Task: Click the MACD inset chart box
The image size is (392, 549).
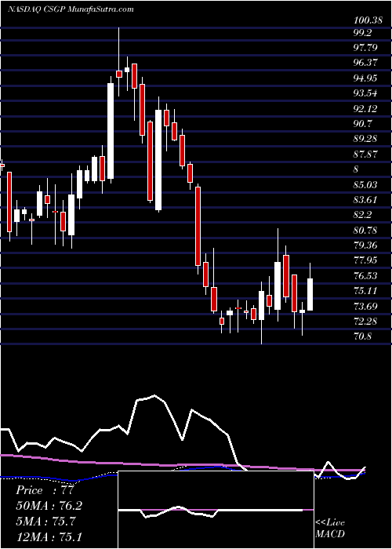Action: (x=216, y=510)
